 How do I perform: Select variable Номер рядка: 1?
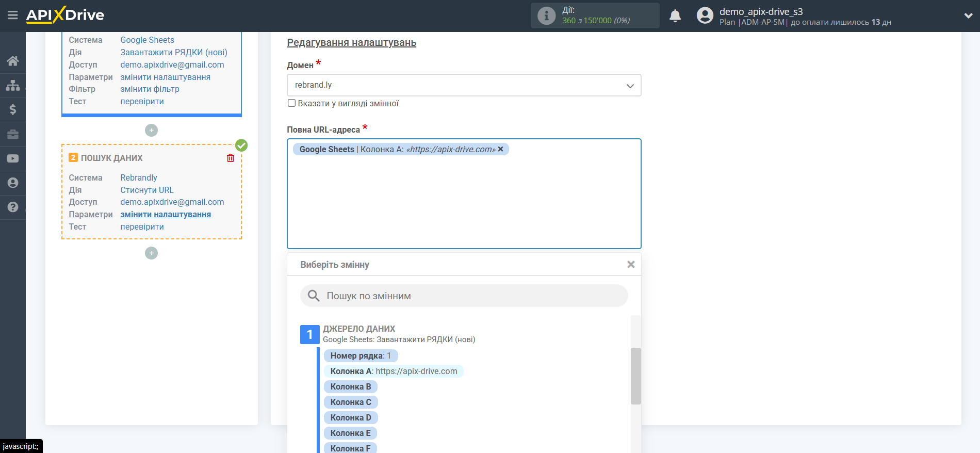click(361, 355)
